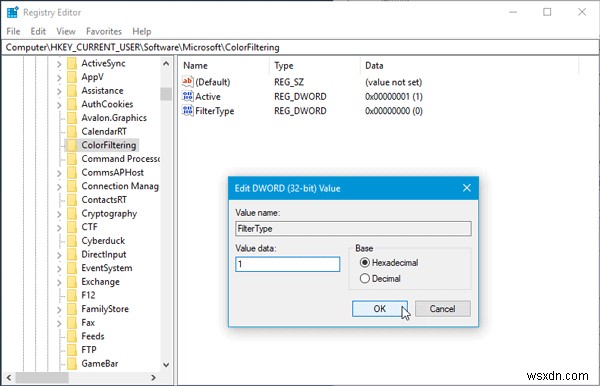This screenshot has height=386, width=600.
Task: Click the Cyberduck folder icon
Action: pyautogui.click(x=72, y=241)
